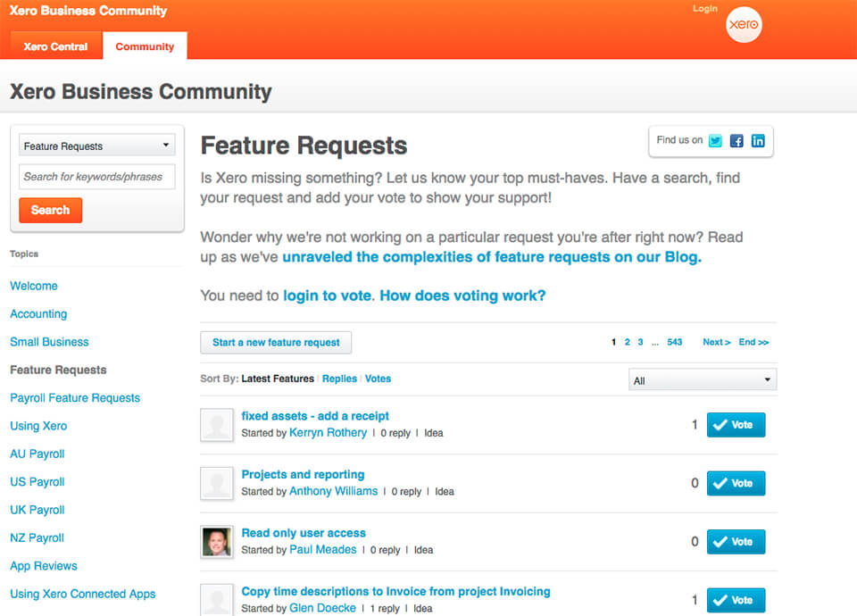The width and height of the screenshot is (857, 616).
Task: Click the orange Search button
Action: point(50,211)
